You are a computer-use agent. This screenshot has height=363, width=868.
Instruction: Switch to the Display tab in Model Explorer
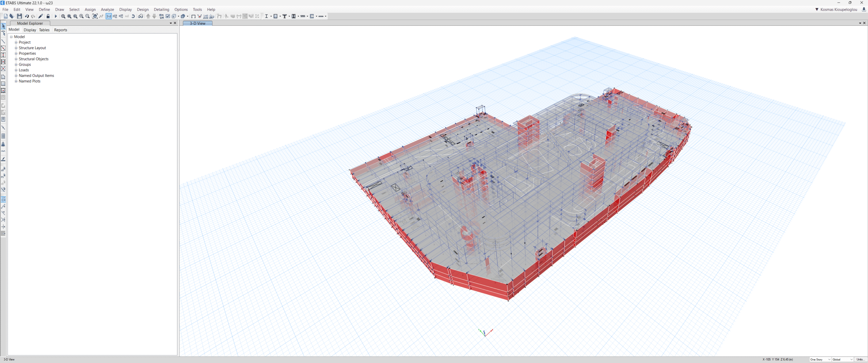pyautogui.click(x=30, y=30)
